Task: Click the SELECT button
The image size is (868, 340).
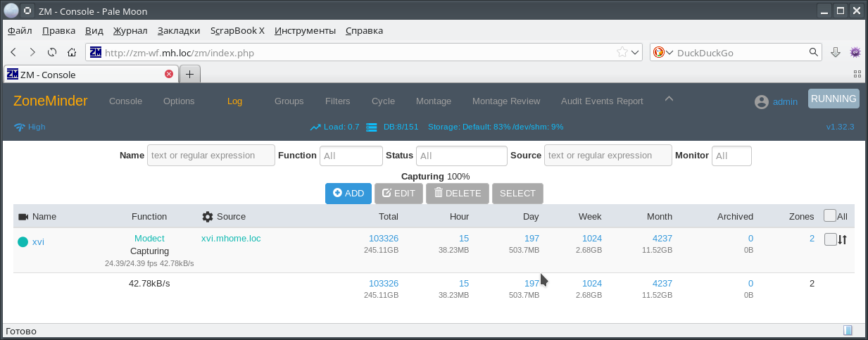Action: pos(517,194)
